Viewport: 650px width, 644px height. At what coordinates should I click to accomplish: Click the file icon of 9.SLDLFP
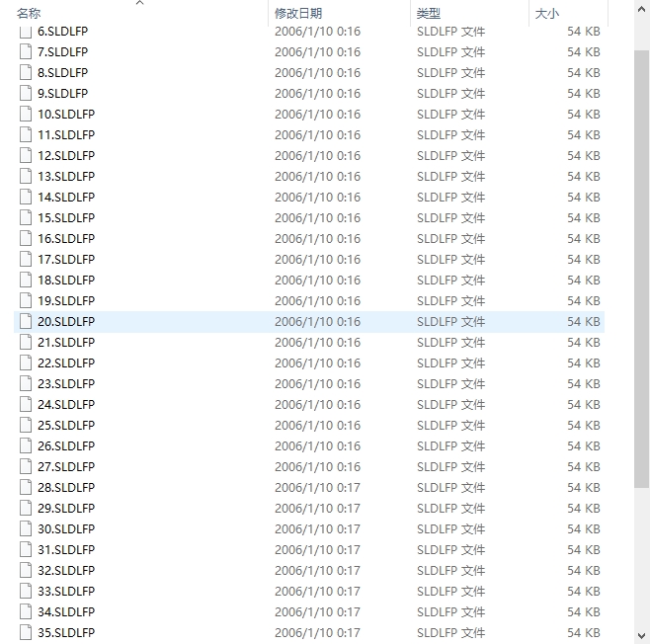click(26, 93)
